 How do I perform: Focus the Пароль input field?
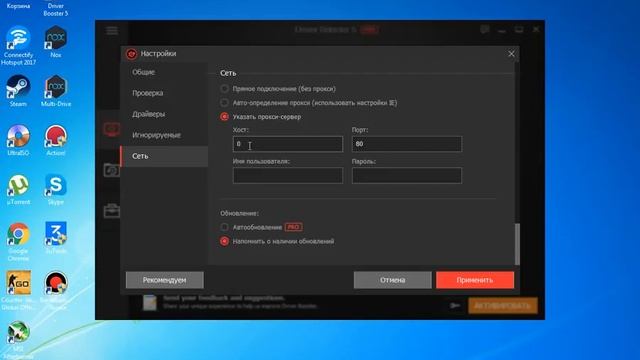click(407, 176)
